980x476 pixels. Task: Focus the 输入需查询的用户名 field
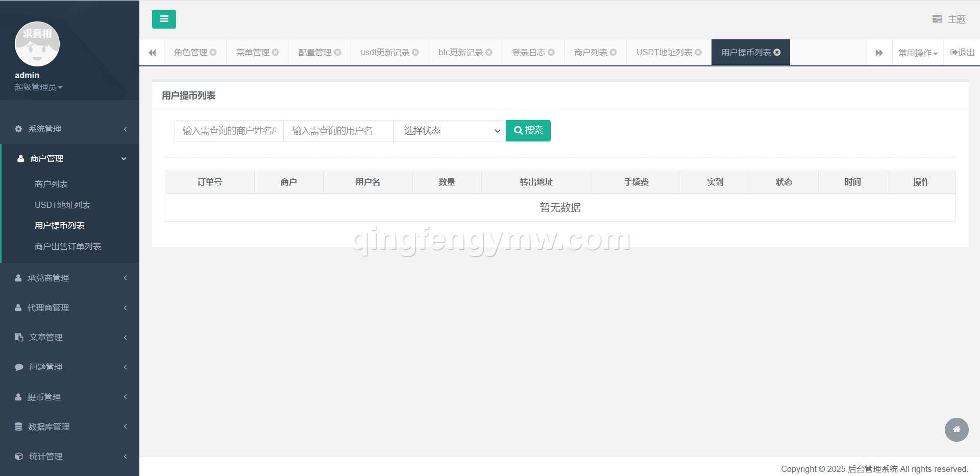(x=338, y=131)
